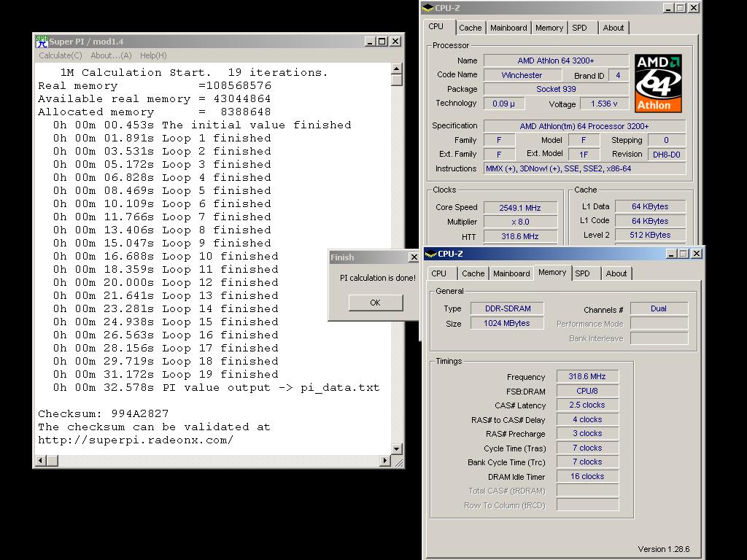Click the Package field Socket 939

pos(556,89)
